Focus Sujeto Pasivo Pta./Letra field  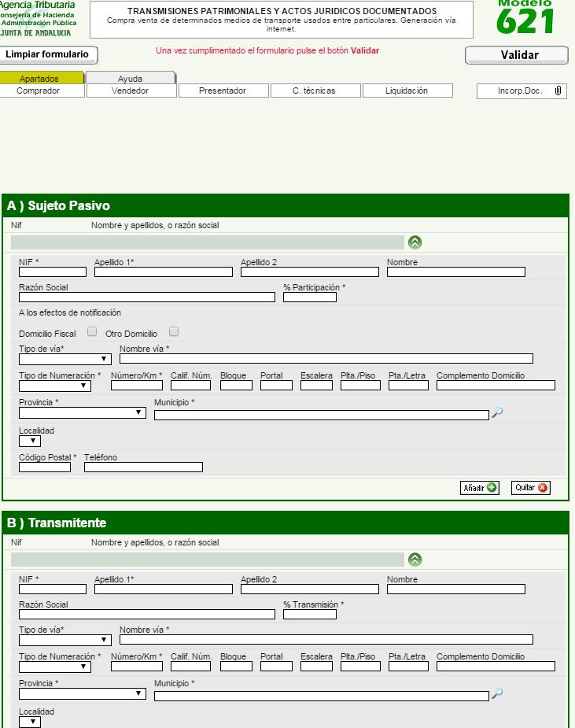[x=408, y=386]
